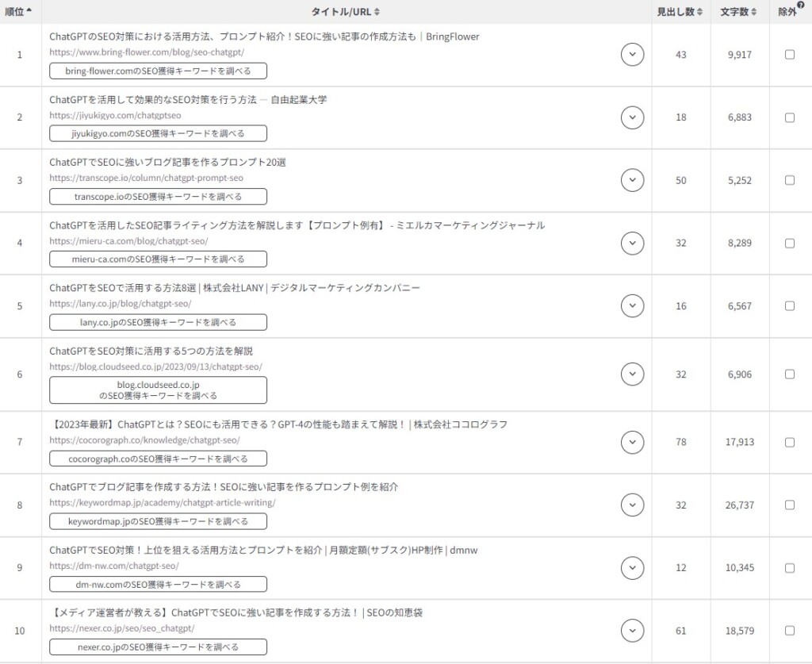The image size is (812, 664).
Task: Open URL https://mieru-ca.com/blog/chatgpt-seo/
Action: click(x=128, y=241)
